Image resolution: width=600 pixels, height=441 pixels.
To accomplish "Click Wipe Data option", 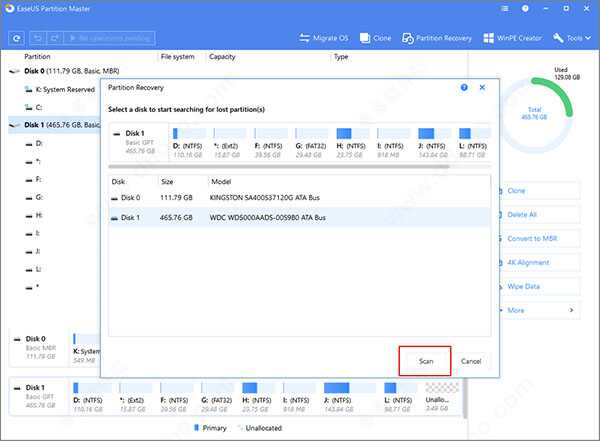I will (539, 286).
